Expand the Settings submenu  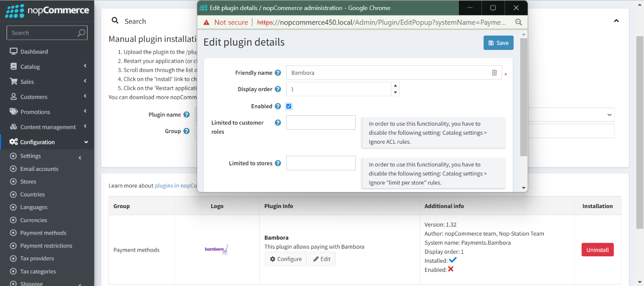point(80,158)
